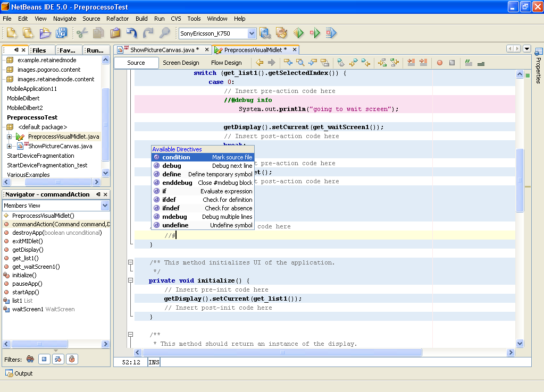Screen dimensions: 544x392
Task: Expand the ShowPictureCanvas.java tree node
Action: pos(10,146)
